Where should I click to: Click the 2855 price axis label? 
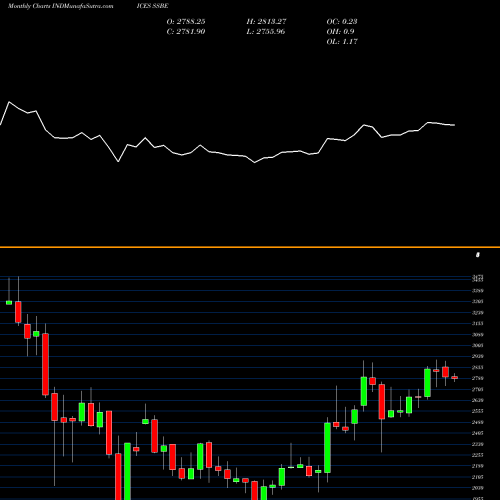coord(478,367)
